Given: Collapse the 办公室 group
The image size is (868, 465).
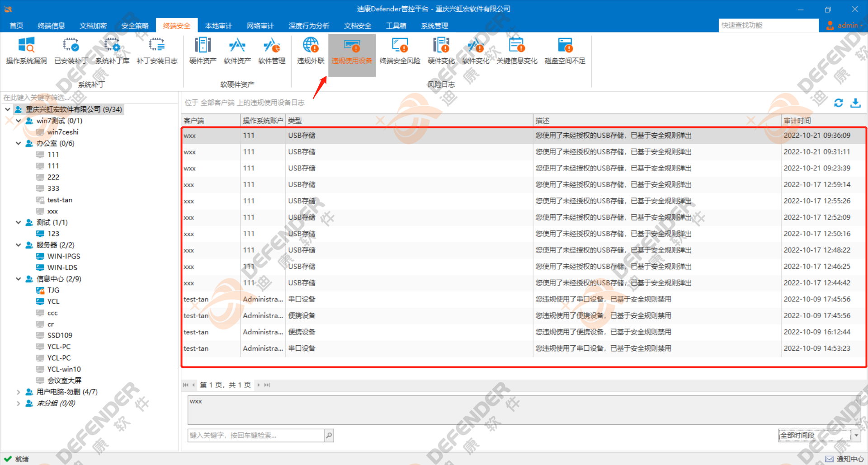Looking at the screenshot, I should [x=19, y=143].
